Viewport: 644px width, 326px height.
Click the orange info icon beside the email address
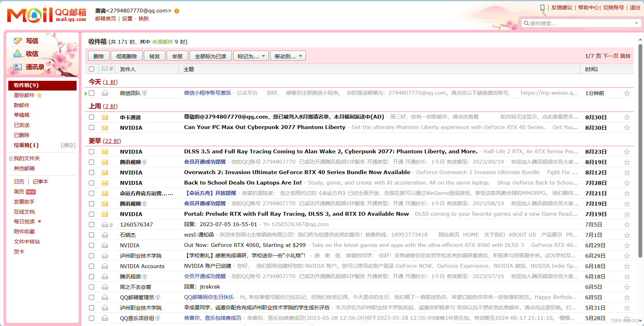(177, 11)
